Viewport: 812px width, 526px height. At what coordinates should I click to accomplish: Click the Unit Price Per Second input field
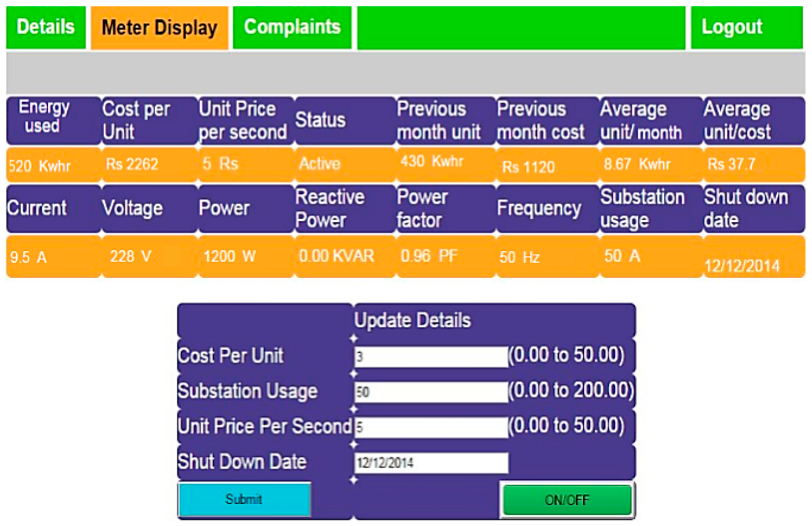point(431,427)
